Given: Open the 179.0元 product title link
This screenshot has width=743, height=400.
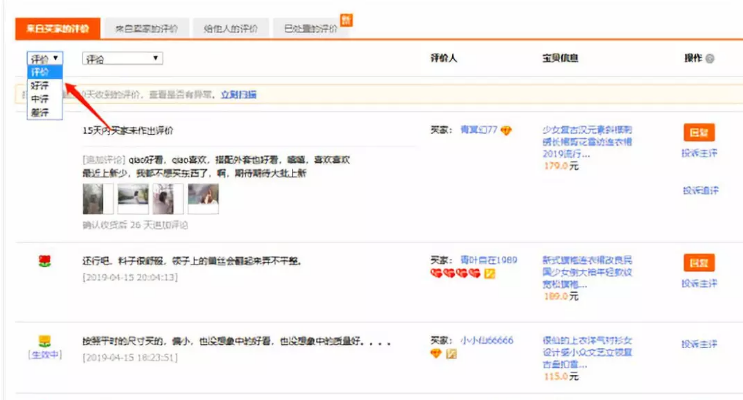Looking at the screenshot, I should pos(587,142).
